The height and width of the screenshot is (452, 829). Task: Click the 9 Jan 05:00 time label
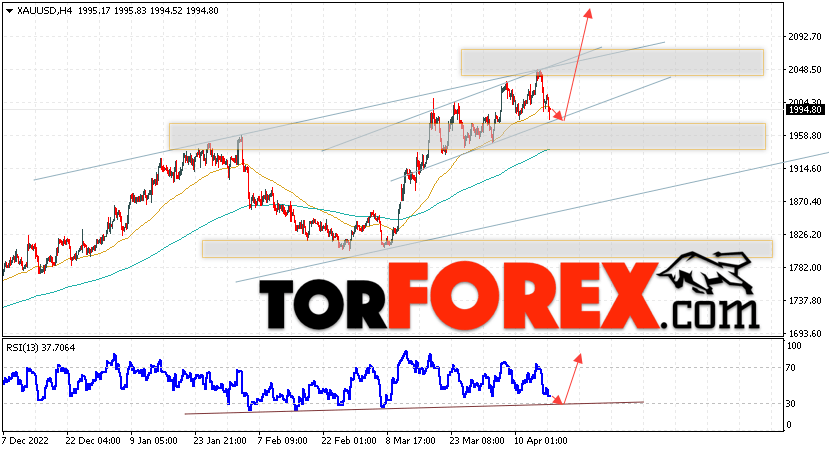(155, 440)
